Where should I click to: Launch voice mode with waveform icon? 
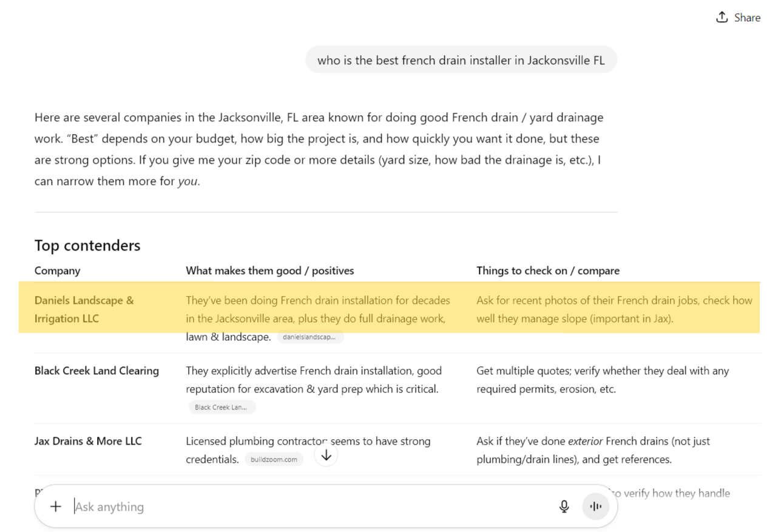(595, 507)
